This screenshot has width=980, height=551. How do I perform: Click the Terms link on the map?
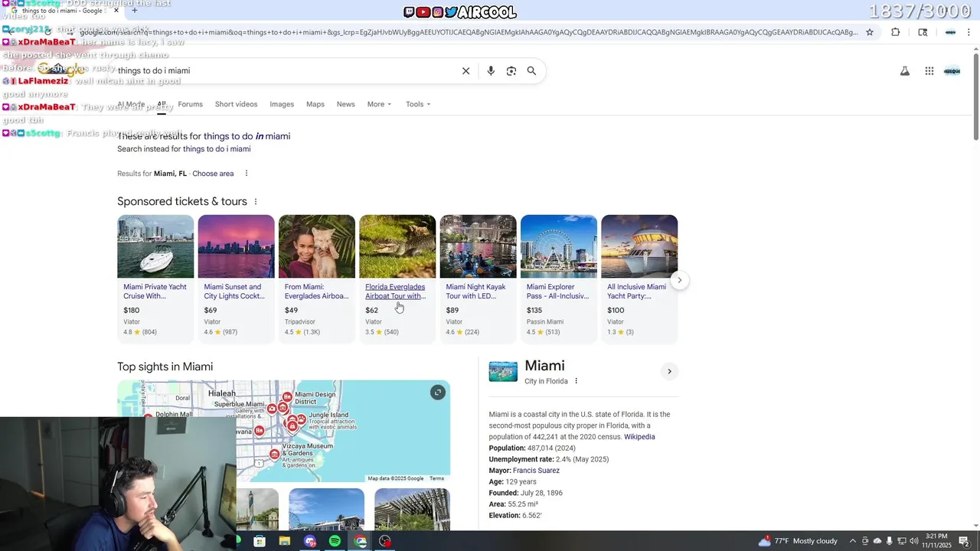click(x=436, y=478)
